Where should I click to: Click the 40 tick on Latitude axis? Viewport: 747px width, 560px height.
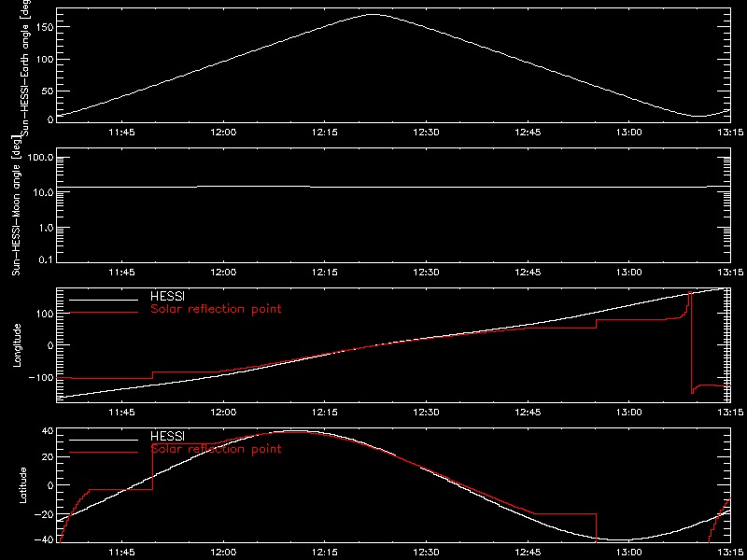(47, 431)
